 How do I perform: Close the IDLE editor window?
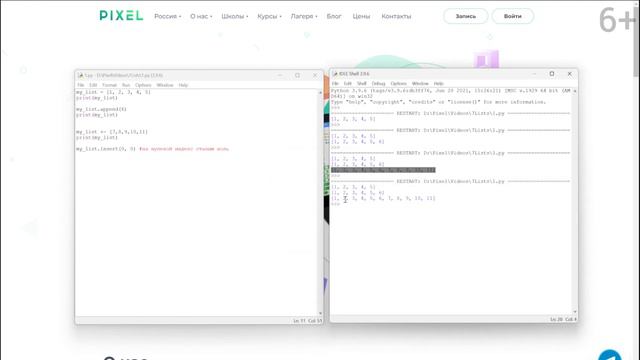[x=315, y=75]
